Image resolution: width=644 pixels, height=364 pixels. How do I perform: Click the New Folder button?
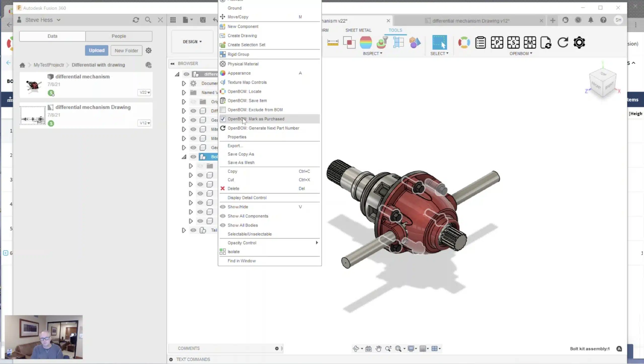(x=126, y=51)
